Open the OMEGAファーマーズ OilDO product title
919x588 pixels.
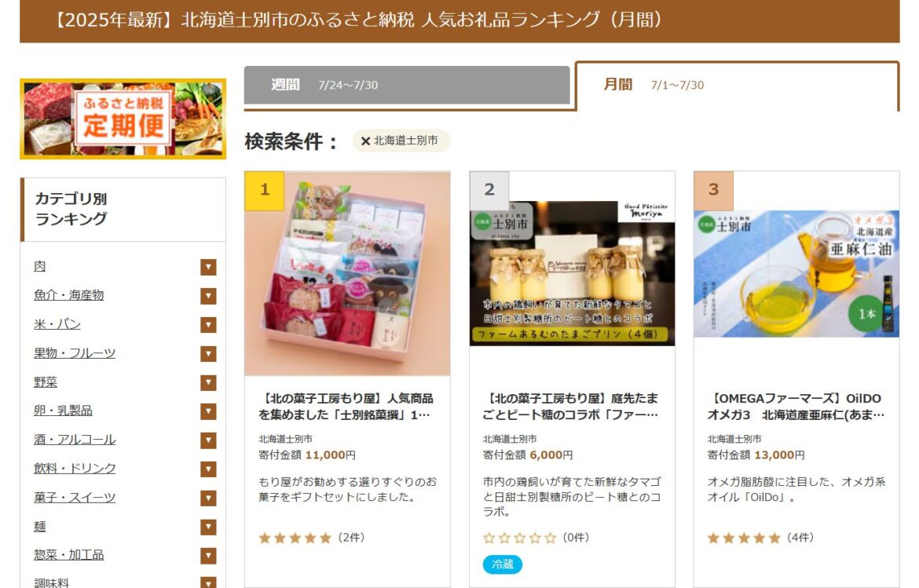796,407
